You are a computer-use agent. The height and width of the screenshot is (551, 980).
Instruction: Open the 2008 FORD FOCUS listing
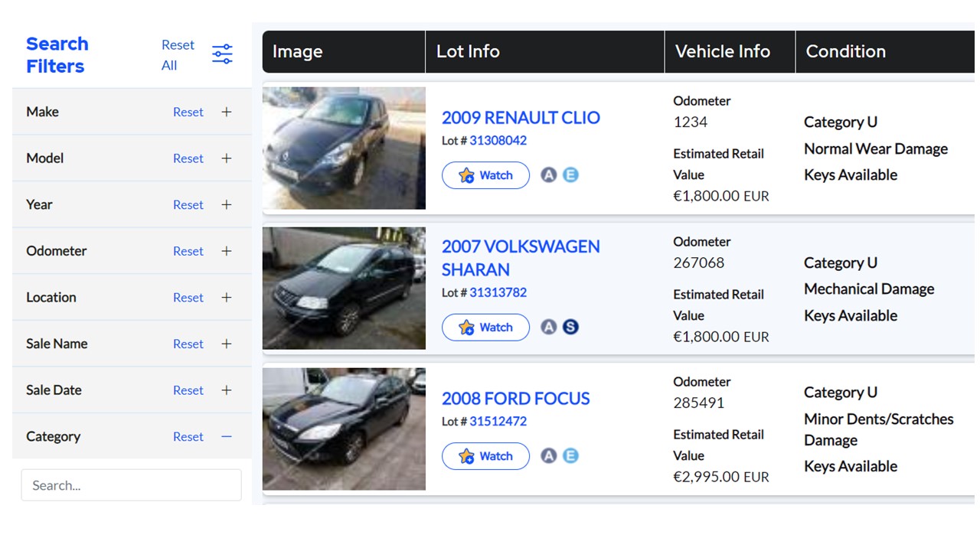(x=515, y=399)
